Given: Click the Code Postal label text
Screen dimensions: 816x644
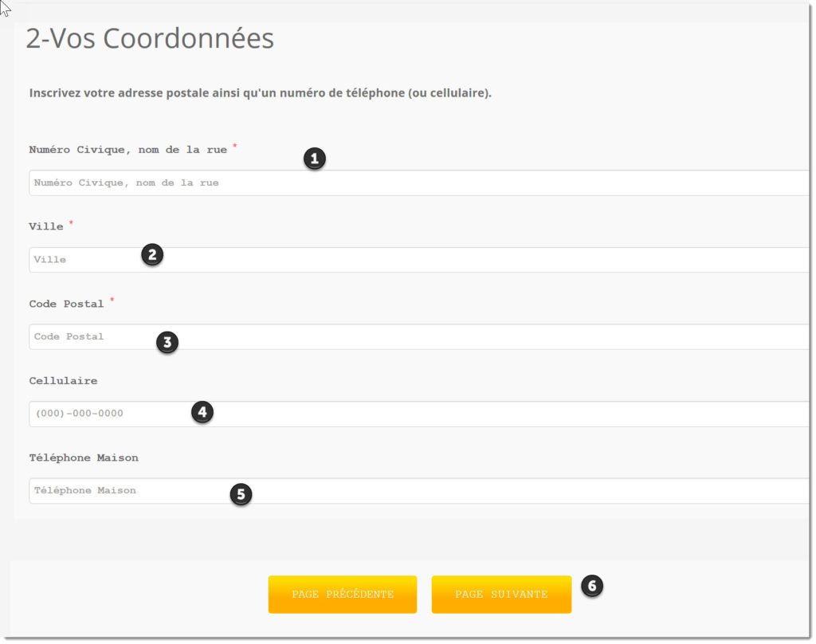Looking at the screenshot, I should coord(67,304).
